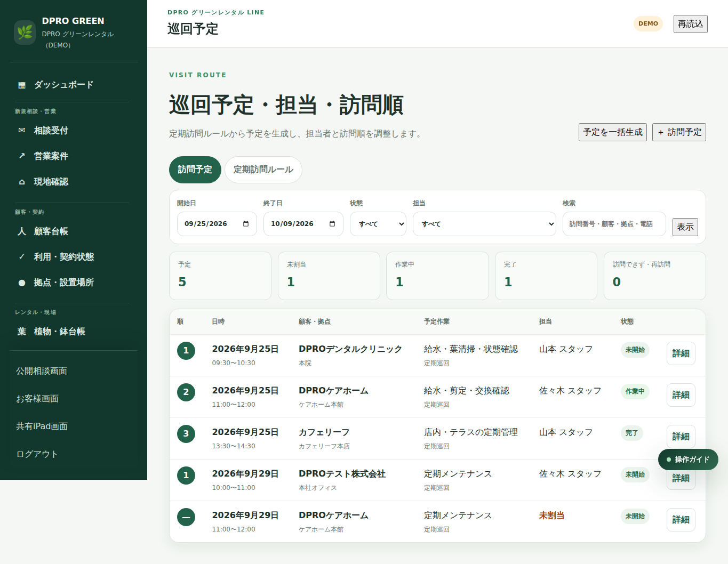Click the 葉 icon beside 植物・鉢台帳

(22, 332)
